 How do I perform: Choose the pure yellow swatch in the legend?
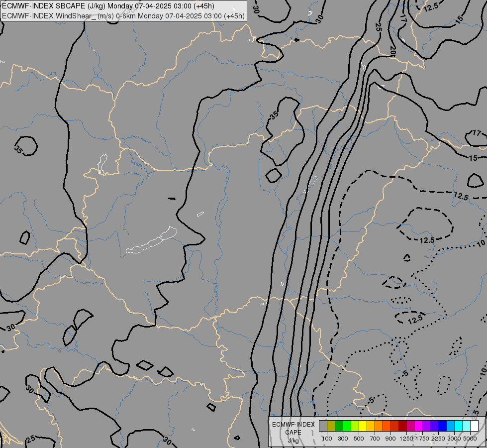[x=363, y=426]
